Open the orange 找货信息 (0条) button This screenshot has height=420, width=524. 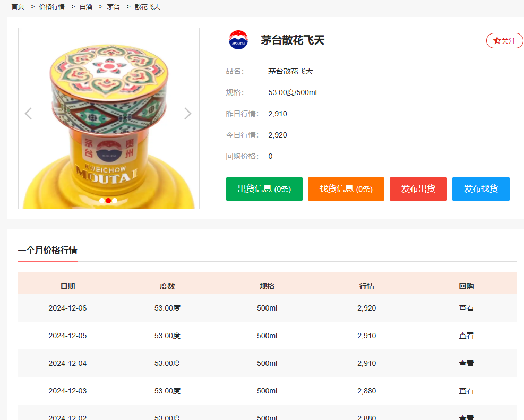(346, 189)
